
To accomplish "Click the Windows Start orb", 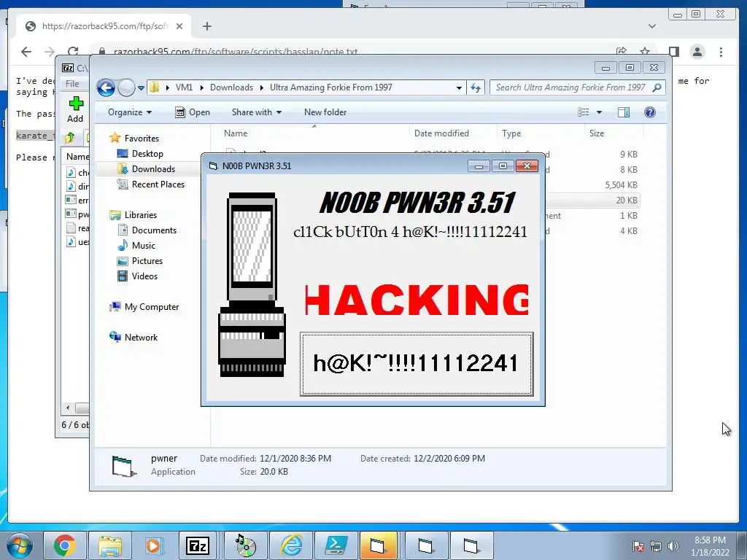I will click(20, 545).
